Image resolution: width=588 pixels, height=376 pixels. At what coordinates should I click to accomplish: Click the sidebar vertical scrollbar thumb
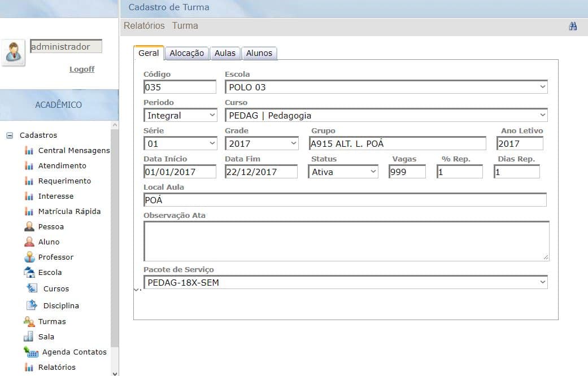[x=115, y=238]
